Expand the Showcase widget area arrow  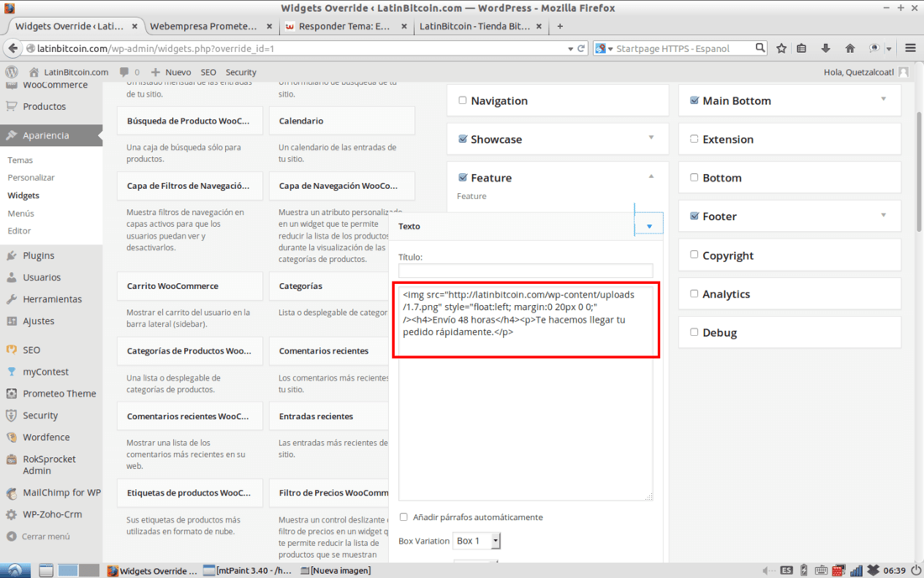coord(651,137)
